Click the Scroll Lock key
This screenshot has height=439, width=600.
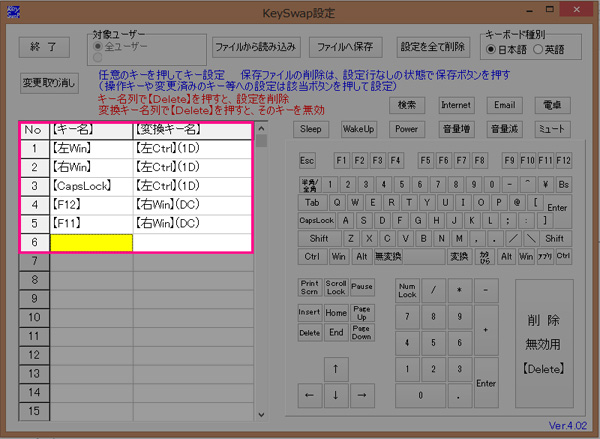(336, 287)
